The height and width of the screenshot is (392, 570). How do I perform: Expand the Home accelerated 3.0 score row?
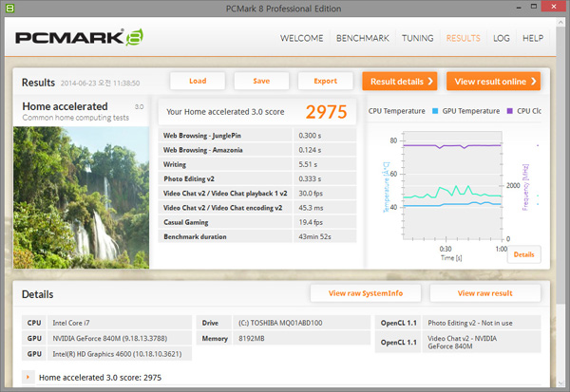28,377
